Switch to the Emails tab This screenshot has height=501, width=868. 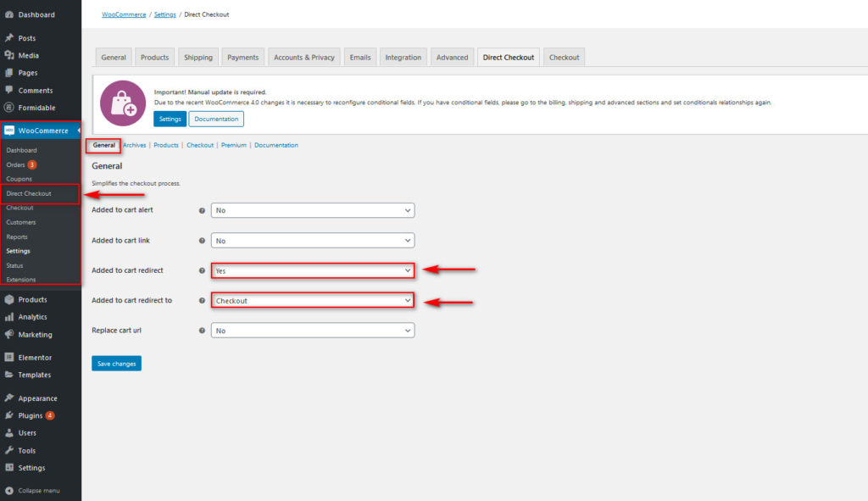[x=360, y=57]
